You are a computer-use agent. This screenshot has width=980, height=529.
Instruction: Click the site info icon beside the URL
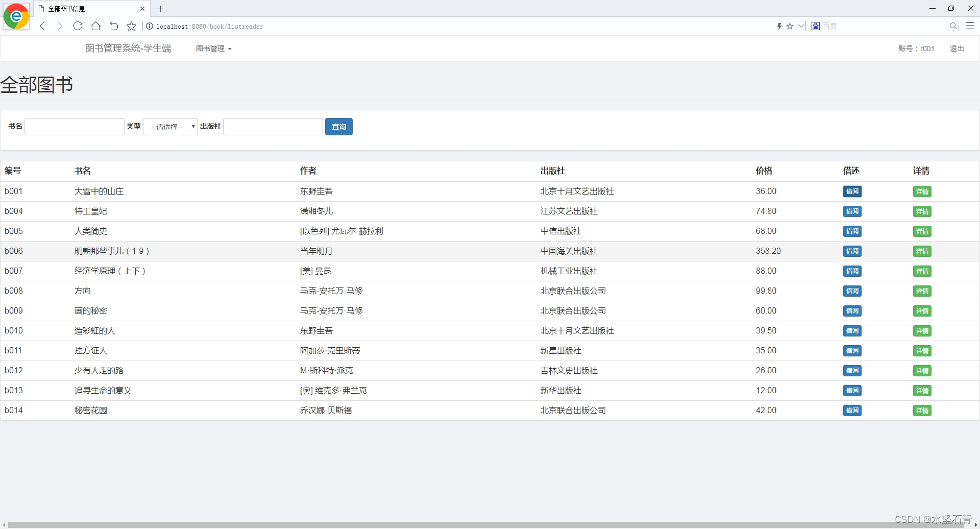pos(150,26)
